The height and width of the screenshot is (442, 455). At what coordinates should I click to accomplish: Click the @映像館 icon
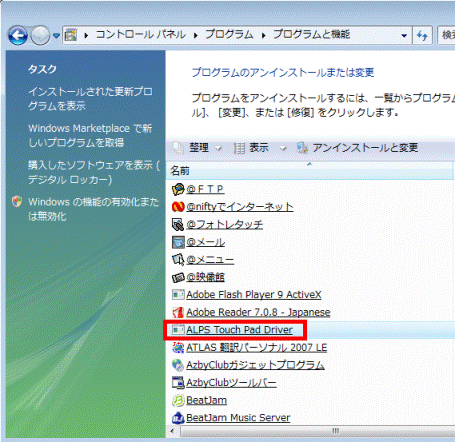[178, 277]
